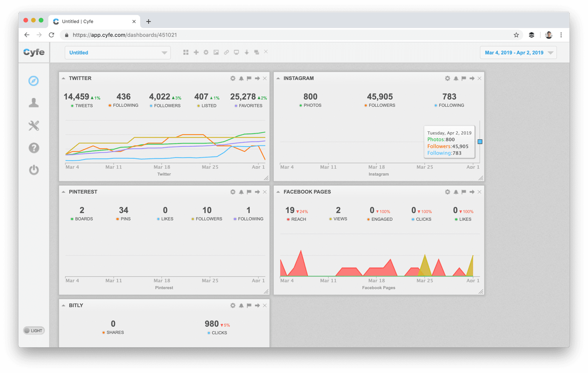588x373 pixels.
Task: Click the share link chain icon
Action: 226,52
